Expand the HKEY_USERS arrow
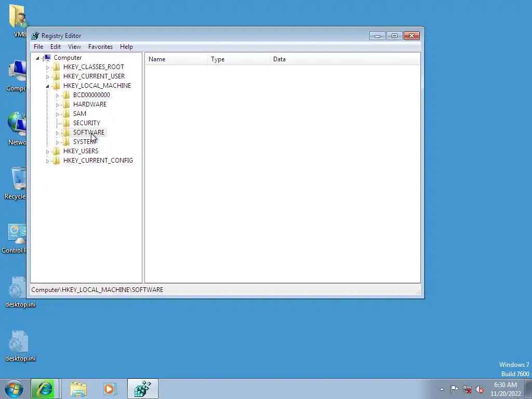The image size is (532, 399). click(x=47, y=152)
